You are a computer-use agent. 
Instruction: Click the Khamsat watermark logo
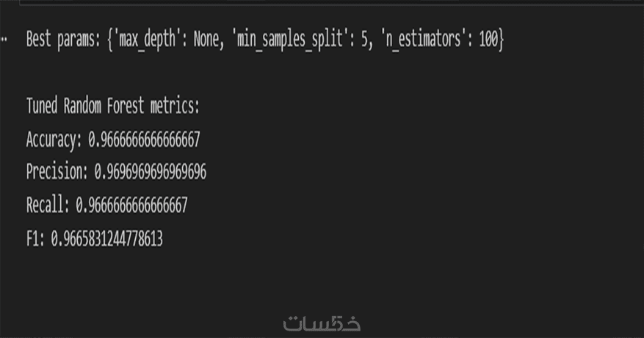tap(322, 322)
